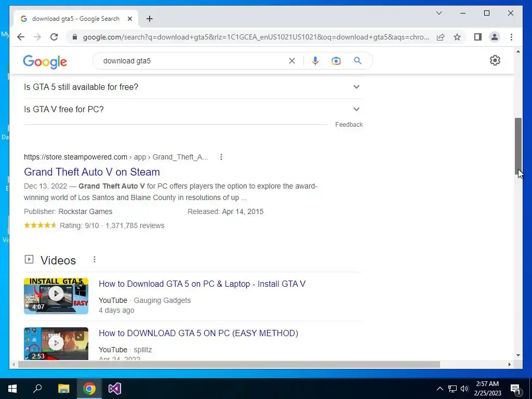The width and height of the screenshot is (532, 399).
Task: Open 'How to DOWNLOAD GTA 5 ON PC (EASY METHOD)'
Action: [x=198, y=333]
